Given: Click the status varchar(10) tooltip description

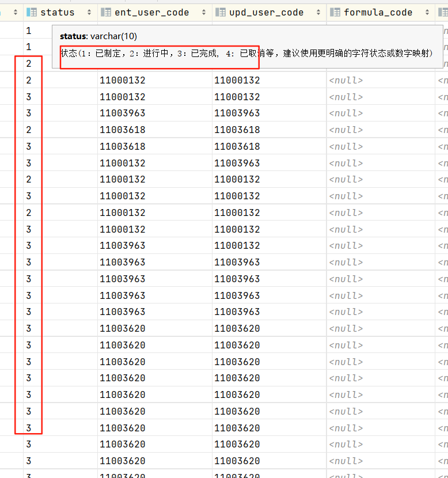Looking at the screenshot, I should (246, 53).
